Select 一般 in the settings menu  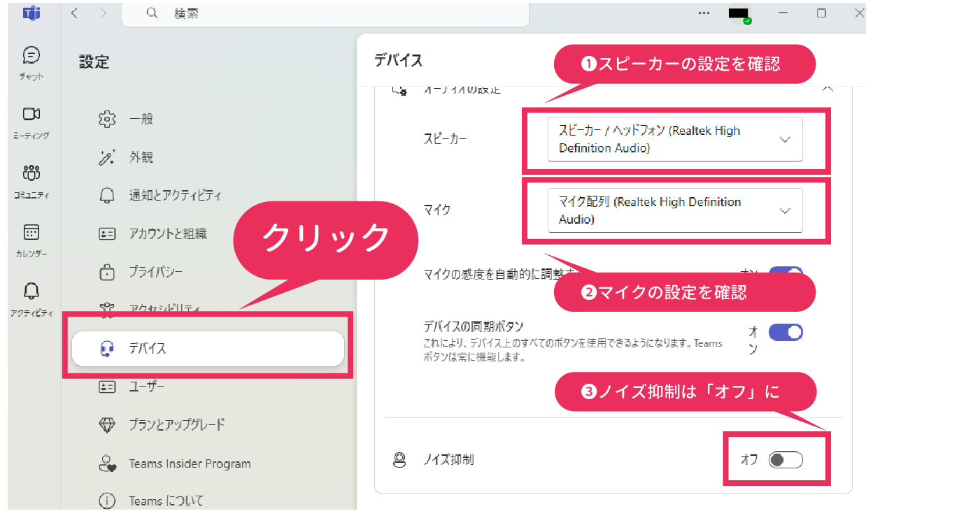click(141, 119)
